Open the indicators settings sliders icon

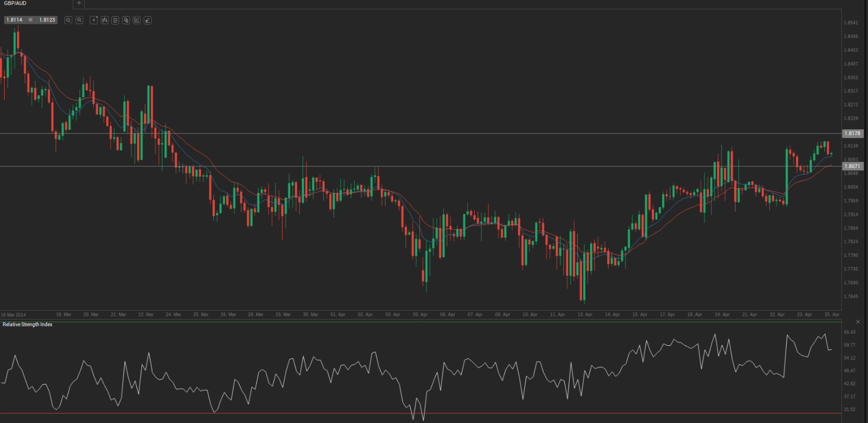[115, 20]
